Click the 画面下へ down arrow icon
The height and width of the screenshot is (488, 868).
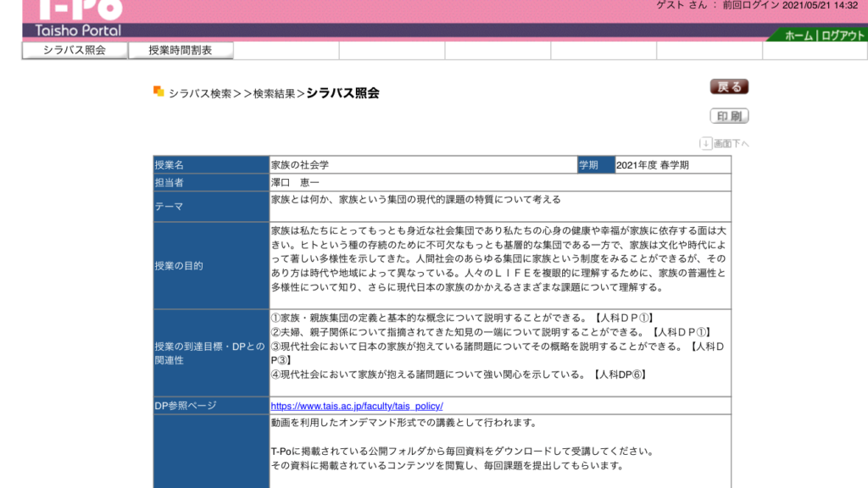click(x=705, y=143)
